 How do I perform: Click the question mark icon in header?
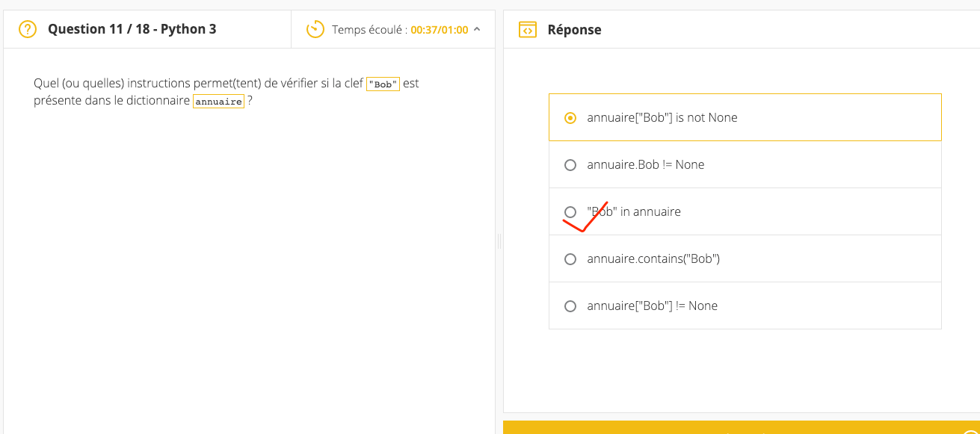click(x=28, y=29)
